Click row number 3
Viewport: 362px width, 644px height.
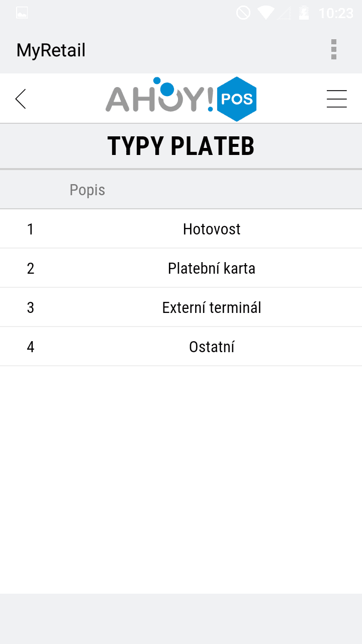pyautogui.click(x=31, y=307)
